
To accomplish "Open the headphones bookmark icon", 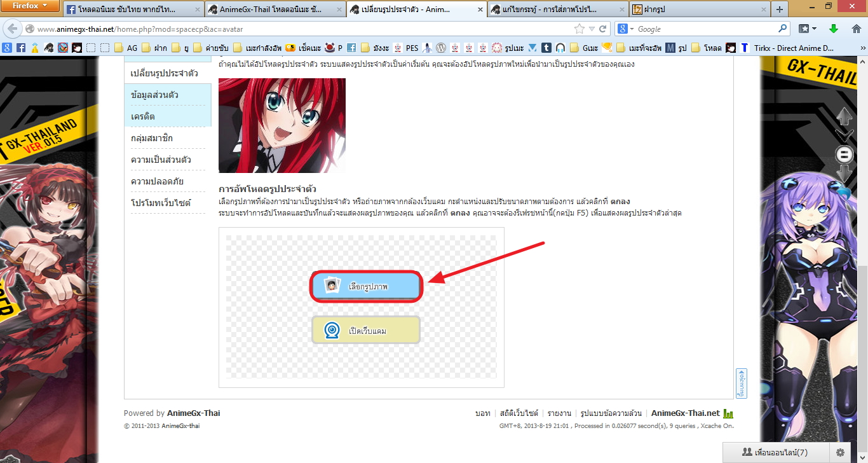I will (560, 48).
